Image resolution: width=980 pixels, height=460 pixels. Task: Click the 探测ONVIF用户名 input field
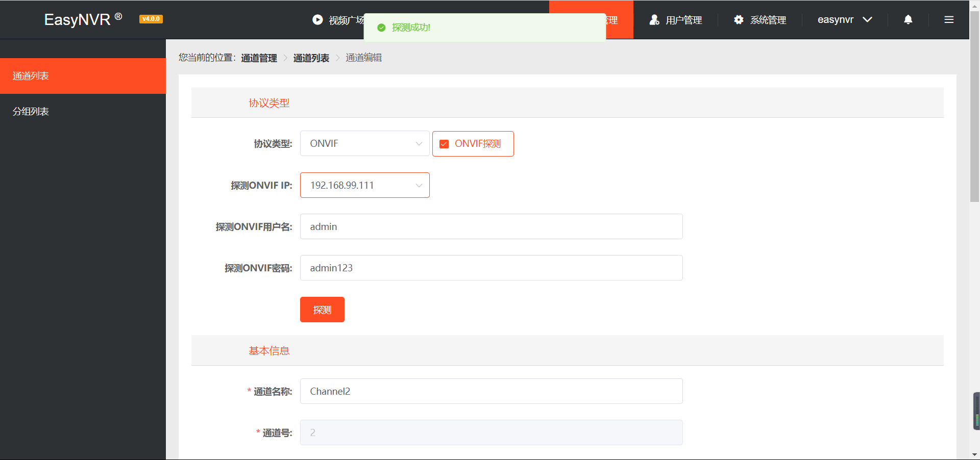491,226
